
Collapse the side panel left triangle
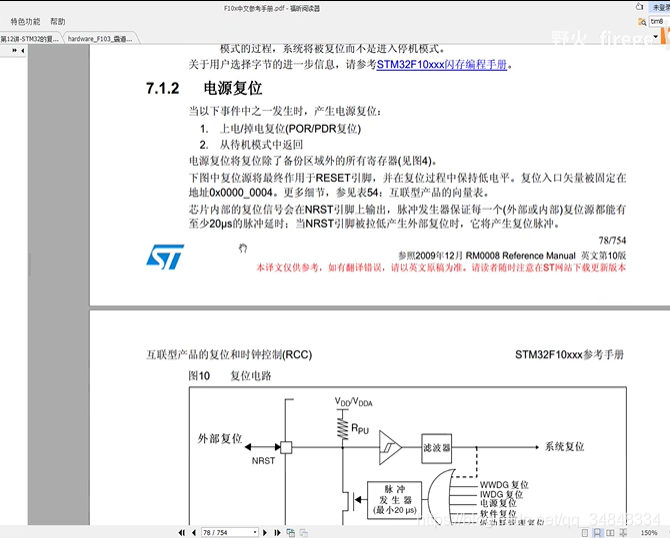(22, 50)
